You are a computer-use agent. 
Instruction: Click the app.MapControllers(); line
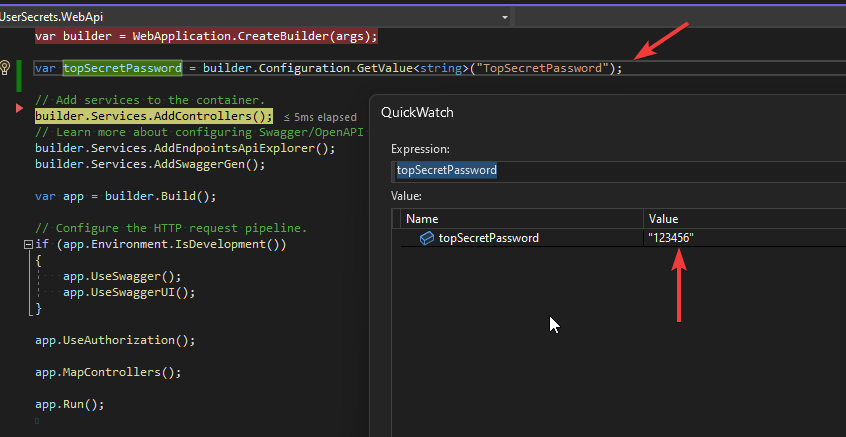click(x=108, y=372)
